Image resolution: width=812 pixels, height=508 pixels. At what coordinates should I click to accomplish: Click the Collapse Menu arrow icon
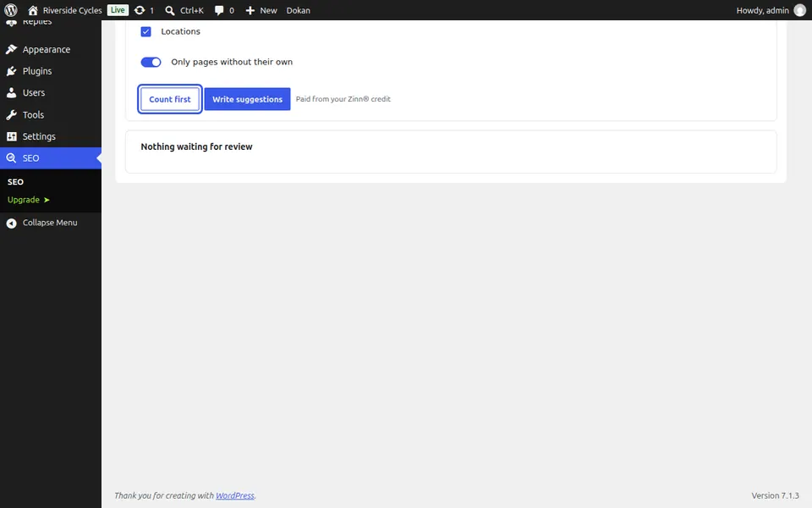(x=11, y=223)
